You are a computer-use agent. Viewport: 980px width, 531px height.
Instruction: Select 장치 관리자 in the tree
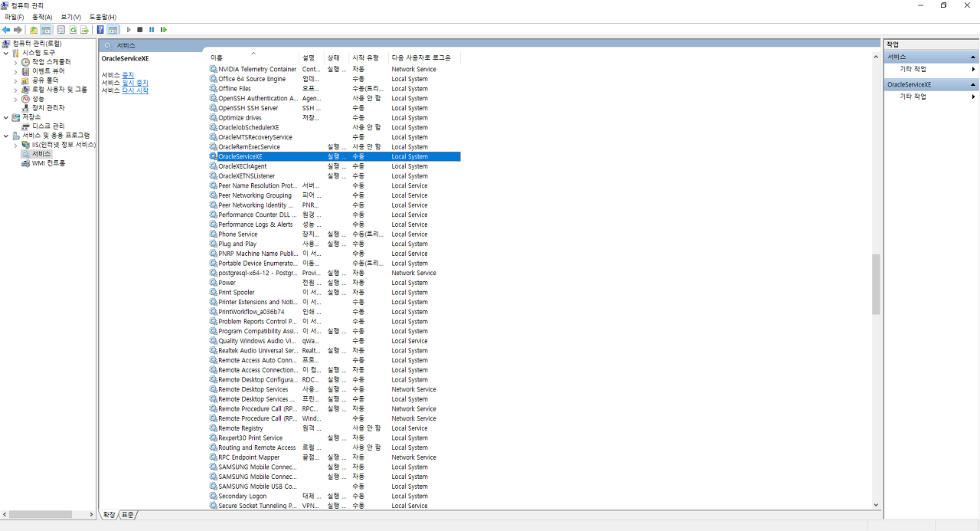(x=48, y=108)
